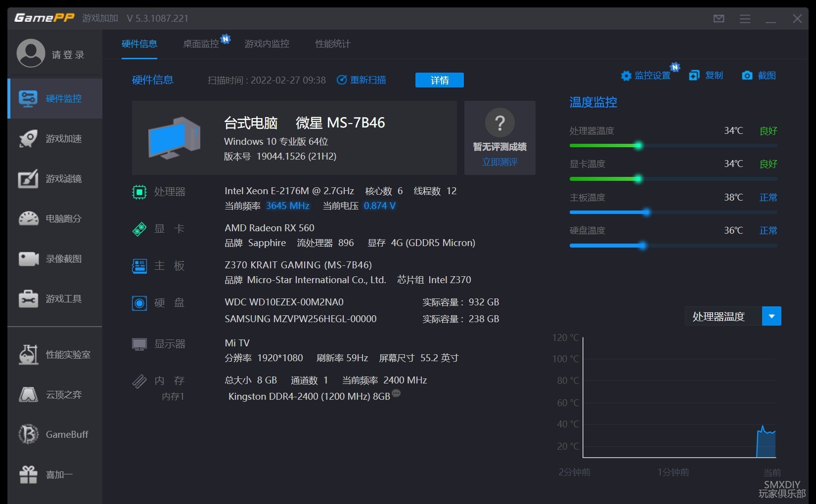Open the 喜加一 gift icon
The width and height of the screenshot is (816, 504).
pos(28,474)
